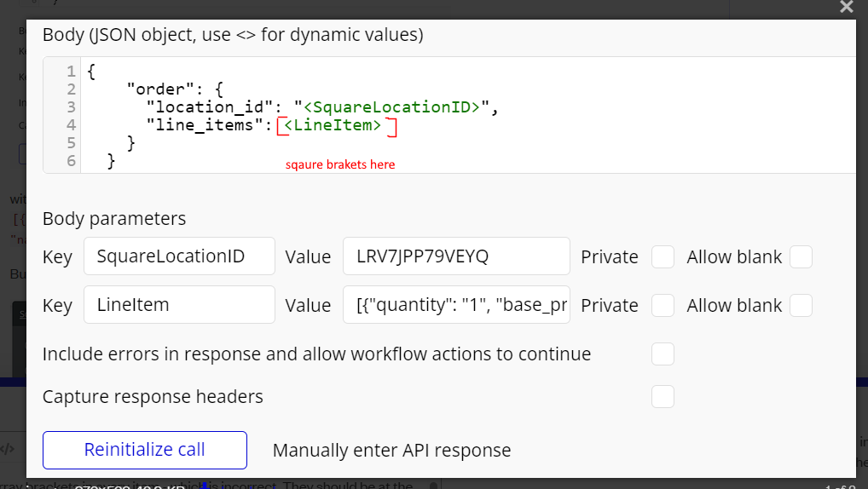Click the LineItem value field with quantity JSON
The width and height of the screenshot is (868, 489).
(456, 305)
